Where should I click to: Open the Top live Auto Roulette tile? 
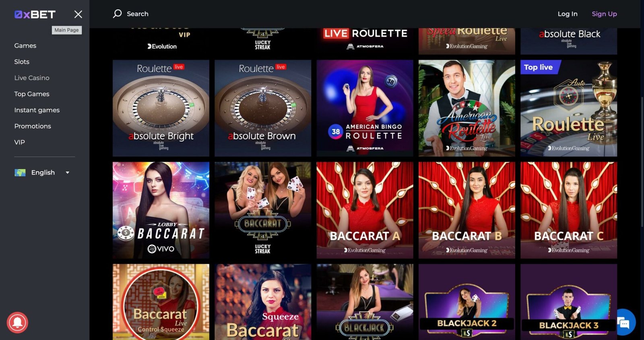tap(568, 108)
